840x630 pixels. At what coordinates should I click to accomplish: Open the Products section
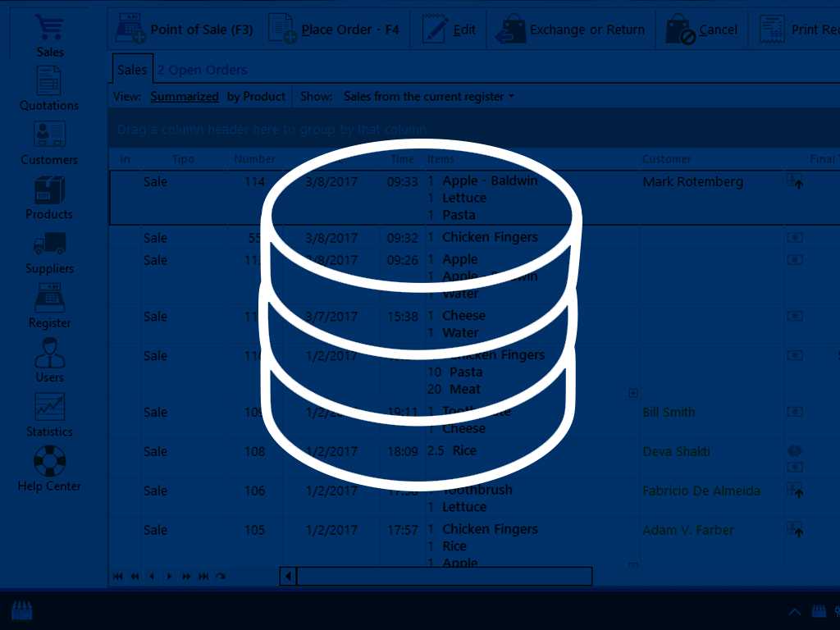coord(49,198)
